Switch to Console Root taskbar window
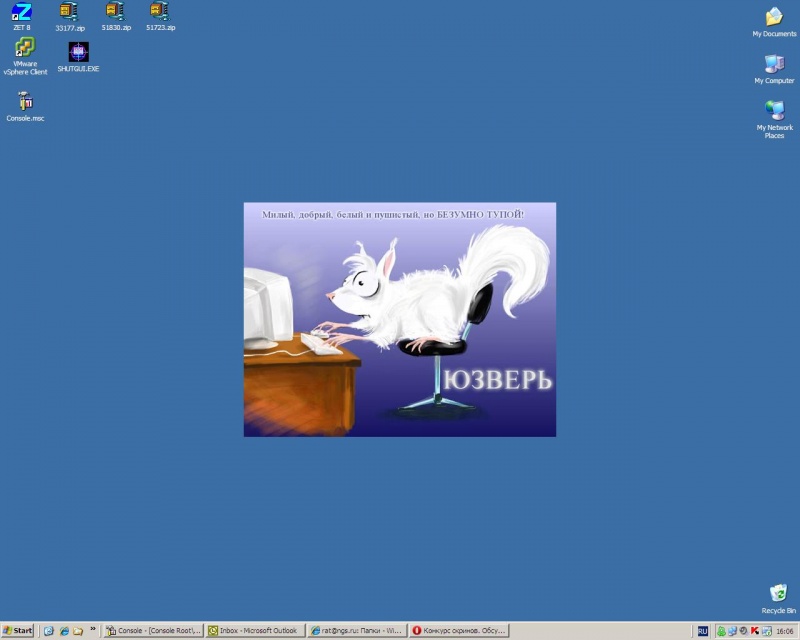The height and width of the screenshot is (640, 800). click(x=154, y=631)
